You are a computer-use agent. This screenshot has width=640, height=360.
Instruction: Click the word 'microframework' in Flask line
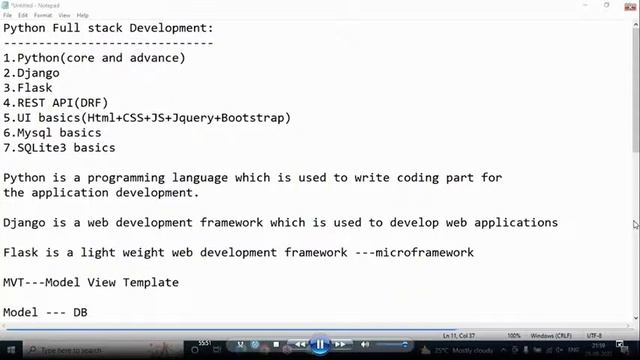[424, 253]
